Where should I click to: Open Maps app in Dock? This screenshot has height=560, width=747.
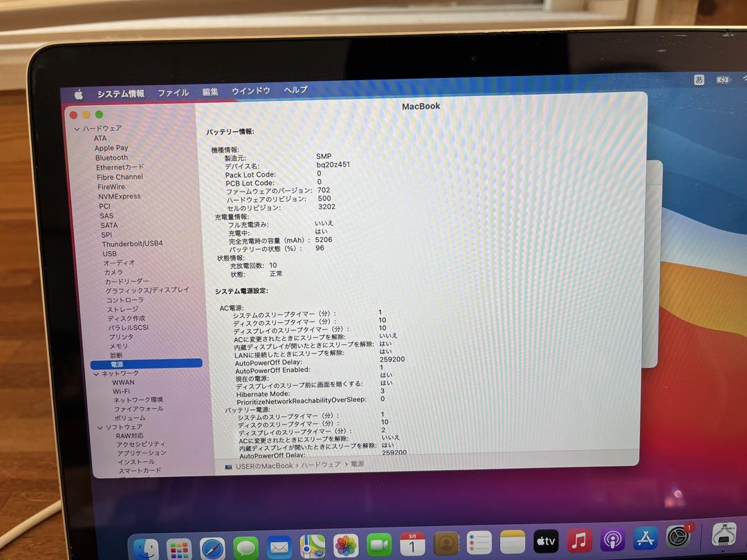point(313,546)
